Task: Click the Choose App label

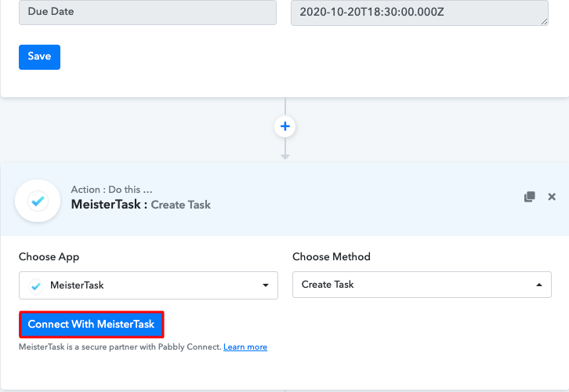Action: click(x=49, y=256)
